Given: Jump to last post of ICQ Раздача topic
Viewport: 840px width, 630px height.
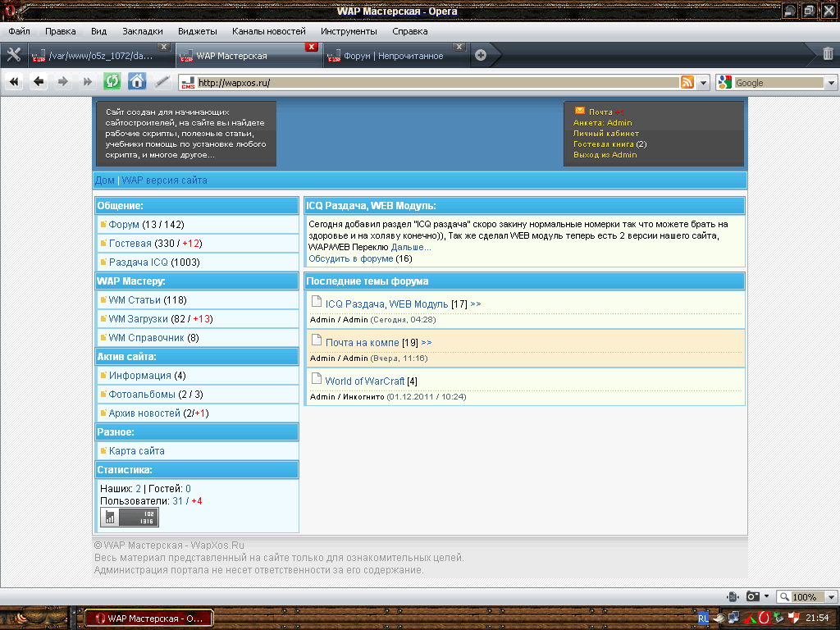Looking at the screenshot, I should [475, 304].
